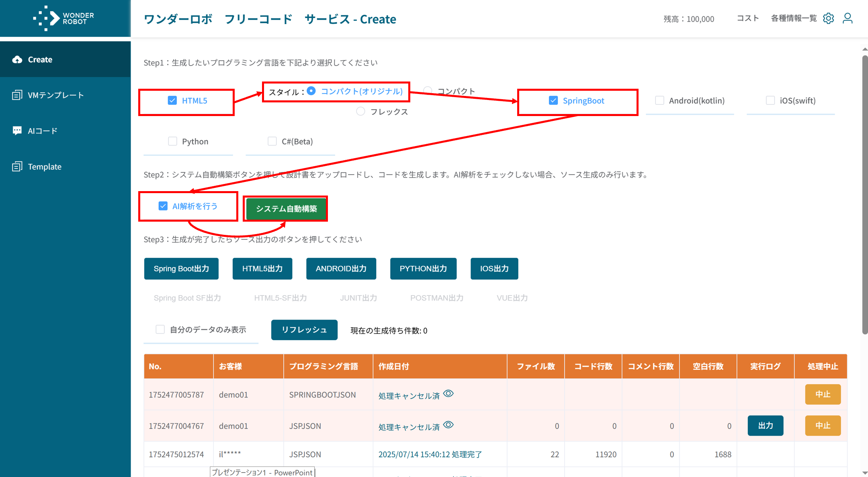Image resolution: width=868 pixels, height=477 pixels.
Task: View details eye icon for row 1752477005787
Action: 448,393
